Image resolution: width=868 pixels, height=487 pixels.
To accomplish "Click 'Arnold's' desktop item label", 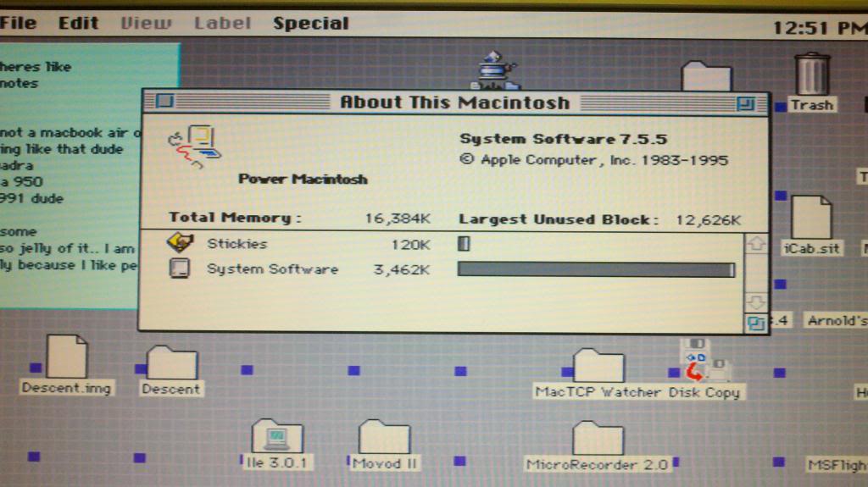I will pos(837,320).
